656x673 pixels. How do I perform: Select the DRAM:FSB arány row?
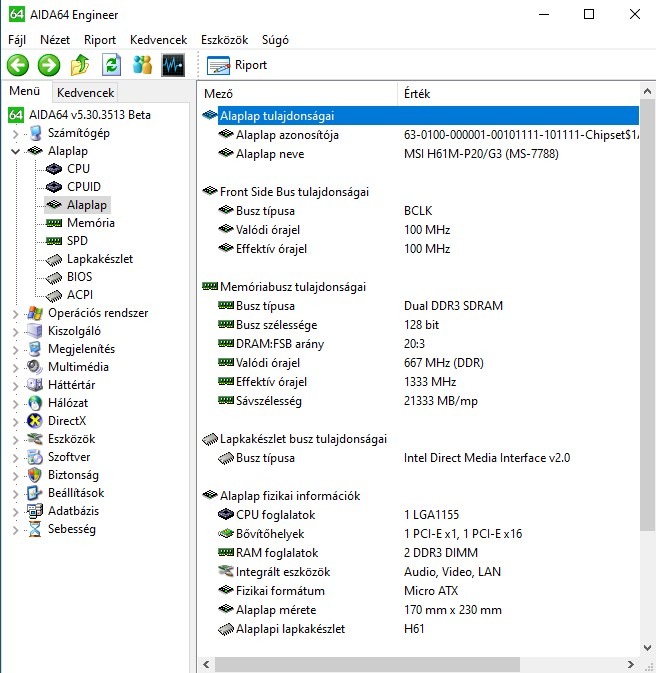419,344
